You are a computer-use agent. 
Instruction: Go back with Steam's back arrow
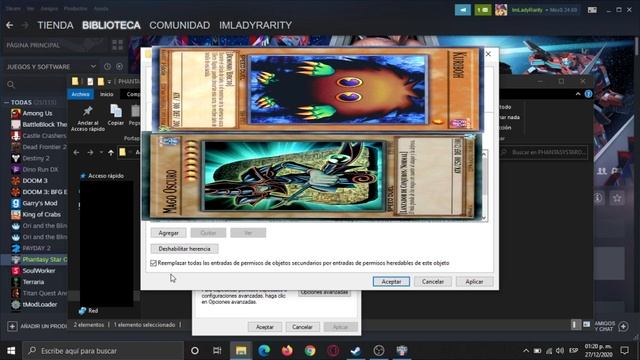click(10, 25)
